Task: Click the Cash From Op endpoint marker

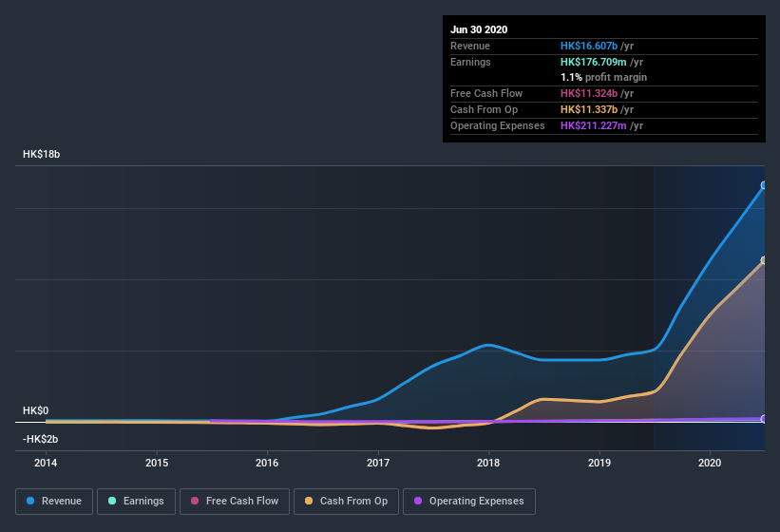Action: [x=764, y=260]
